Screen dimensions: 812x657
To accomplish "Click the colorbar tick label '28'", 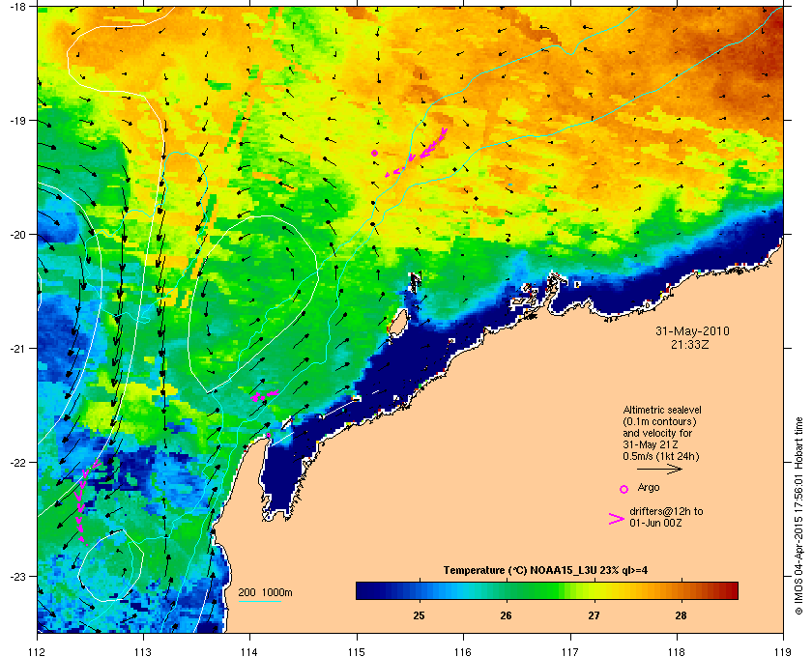I will [681, 615].
